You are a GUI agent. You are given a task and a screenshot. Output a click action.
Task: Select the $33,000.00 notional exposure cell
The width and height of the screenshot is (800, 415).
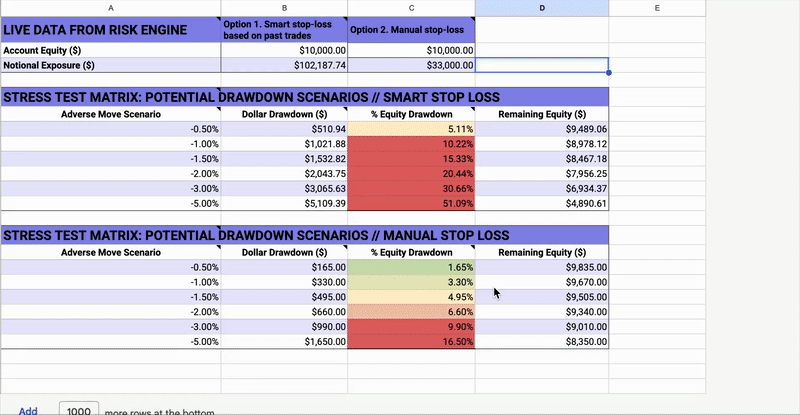[411, 65]
